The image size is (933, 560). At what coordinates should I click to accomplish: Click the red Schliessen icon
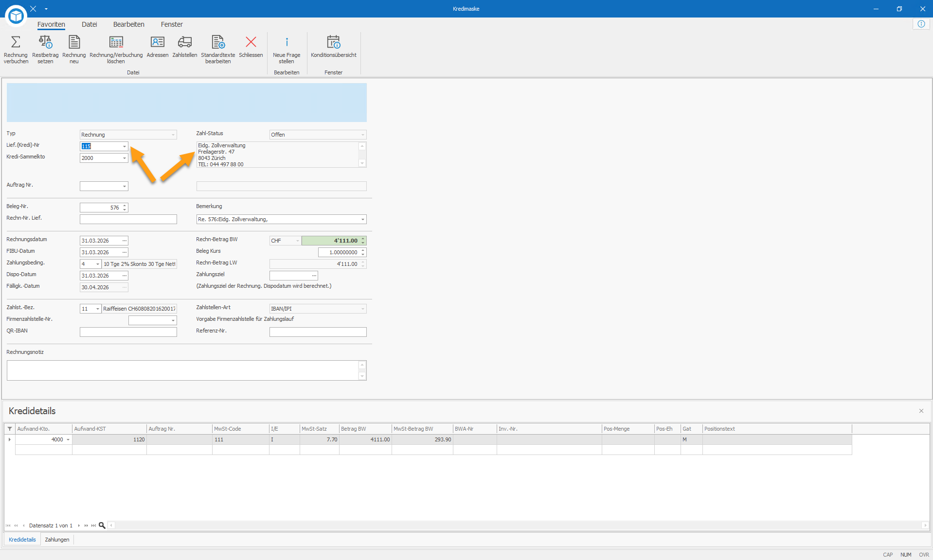pyautogui.click(x=251, y=42)
